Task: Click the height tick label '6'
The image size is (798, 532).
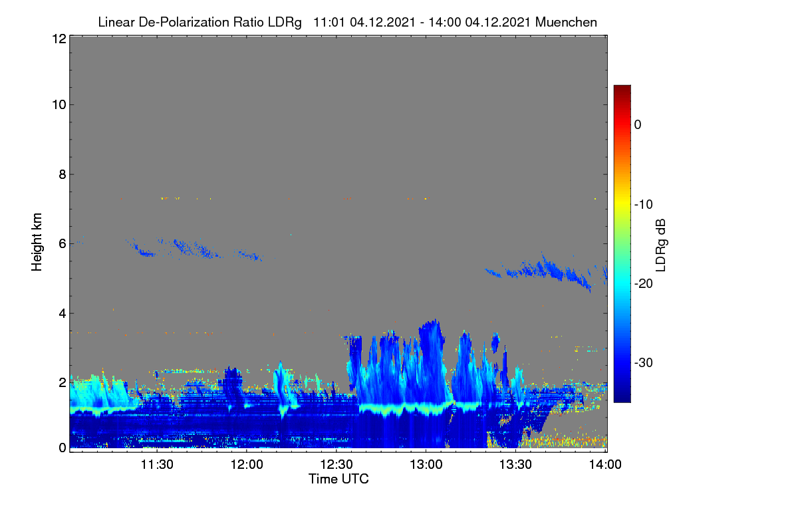Action: (61, 244)
